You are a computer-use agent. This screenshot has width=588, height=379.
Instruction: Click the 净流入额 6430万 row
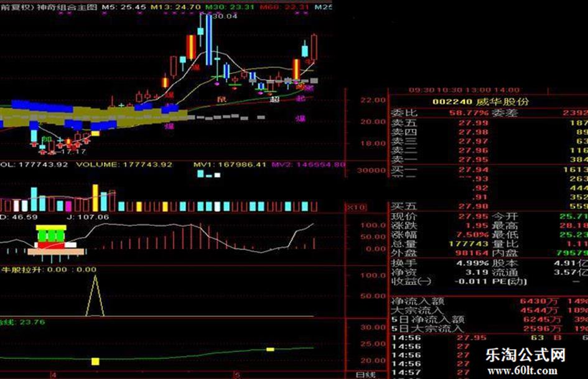tap(489, 301)
